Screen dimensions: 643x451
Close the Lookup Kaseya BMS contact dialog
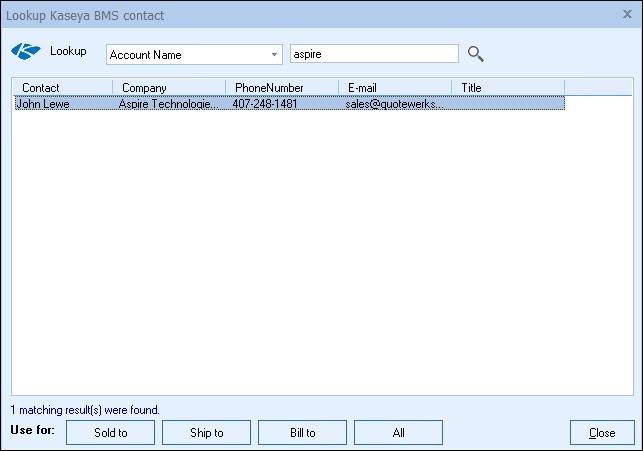(627, 14)
